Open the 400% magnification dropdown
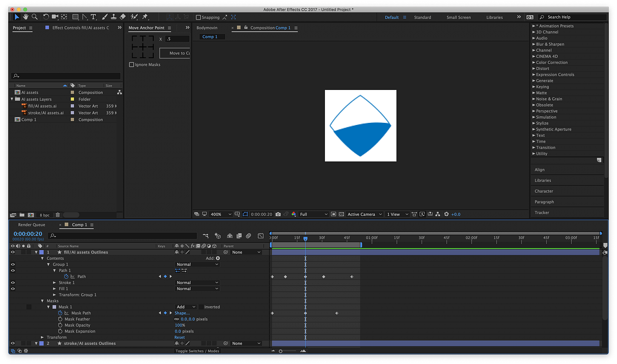This screenshot has width=617, height=364. coord(220,214)
